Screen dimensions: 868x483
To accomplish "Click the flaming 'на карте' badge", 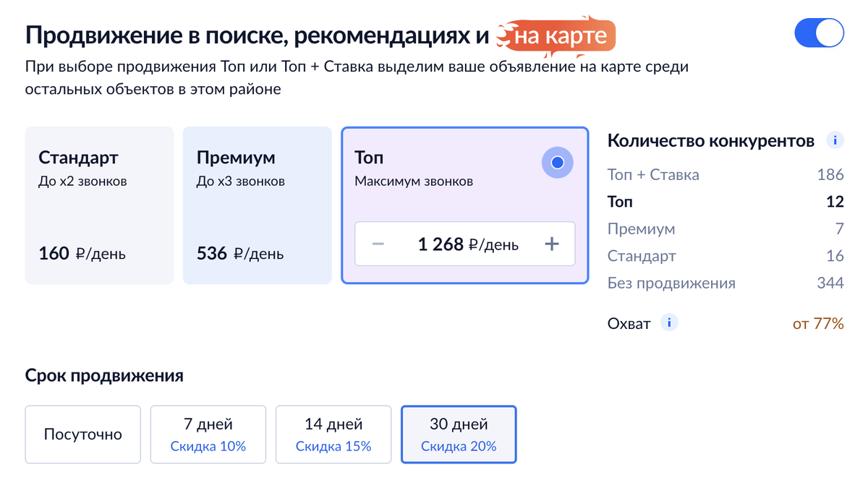I will point(556,34).
